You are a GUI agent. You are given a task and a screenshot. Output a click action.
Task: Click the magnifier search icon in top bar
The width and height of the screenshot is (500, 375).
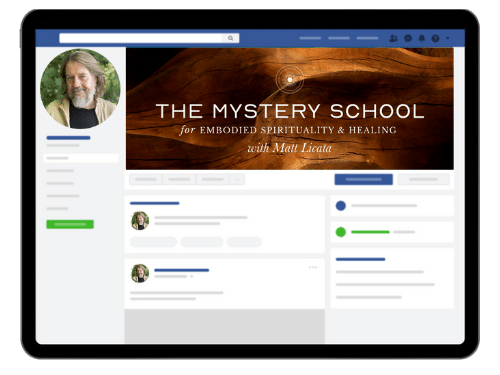(230, 38)
